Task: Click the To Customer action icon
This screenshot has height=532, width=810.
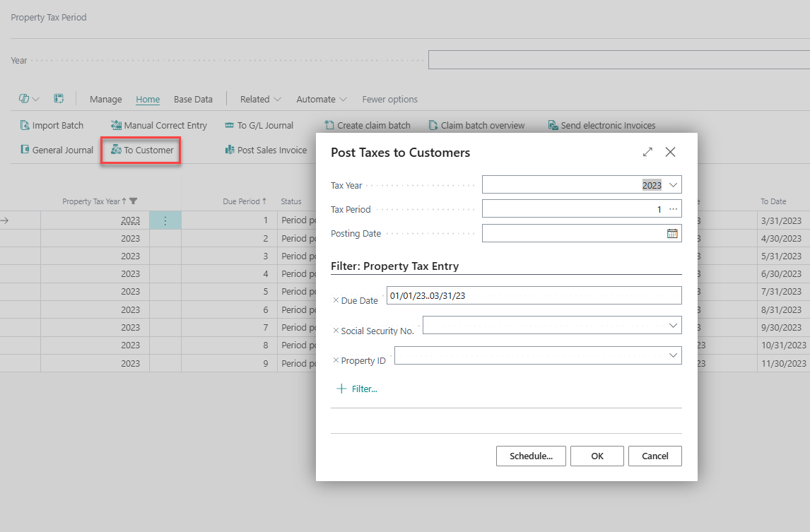Action: coord(116,150)
